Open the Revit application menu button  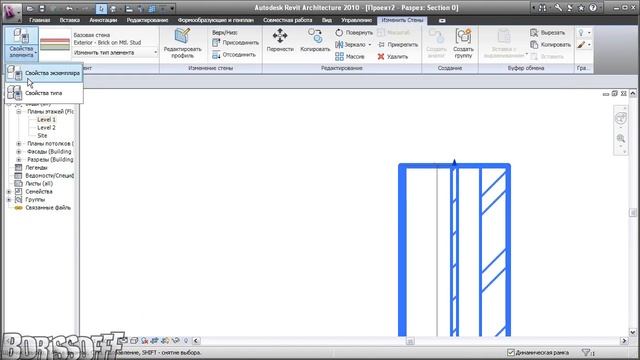11,12
